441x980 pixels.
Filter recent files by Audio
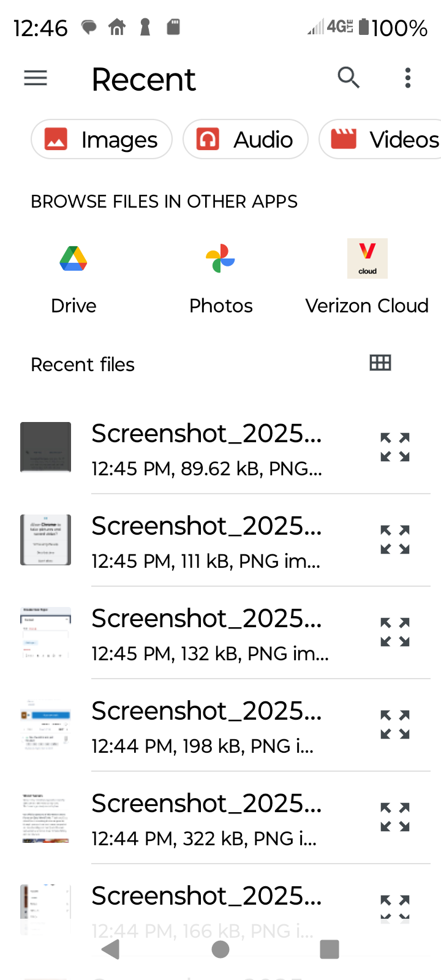(245, 140)
